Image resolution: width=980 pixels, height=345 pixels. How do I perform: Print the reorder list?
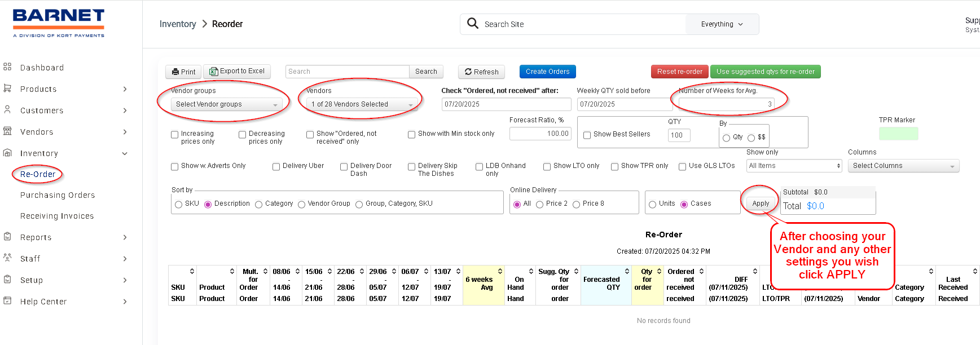183,72
